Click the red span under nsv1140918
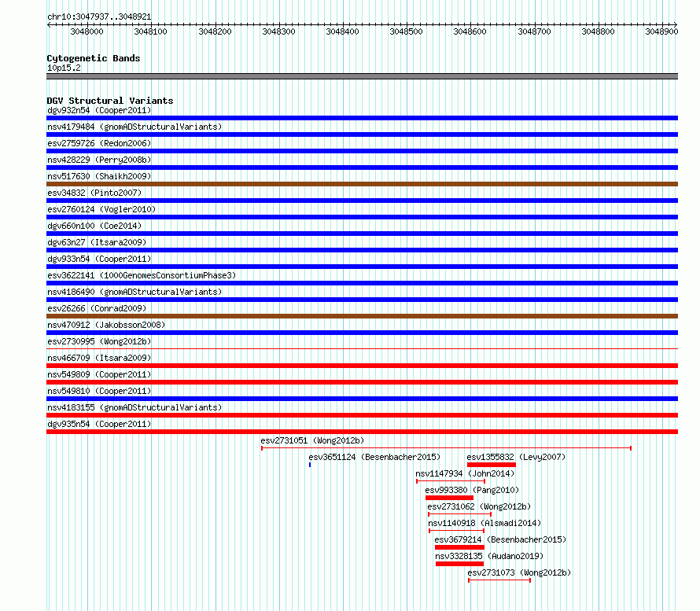 [x=456, y=531]
